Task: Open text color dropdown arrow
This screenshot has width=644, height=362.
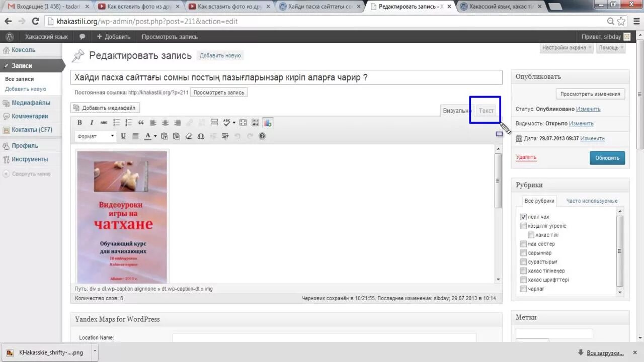Action: click(155, 136)
